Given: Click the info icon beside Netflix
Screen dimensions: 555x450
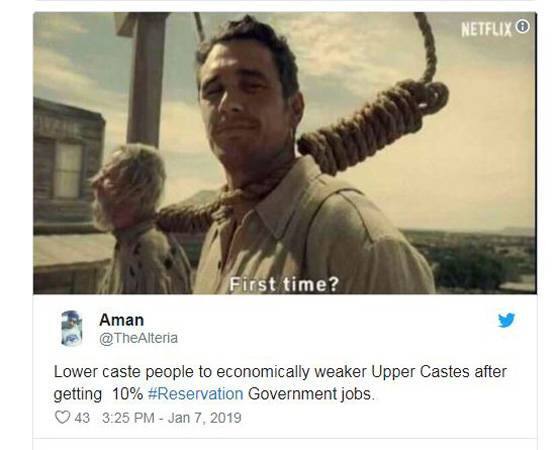Looking at the screenshot, I should point(522,26).
